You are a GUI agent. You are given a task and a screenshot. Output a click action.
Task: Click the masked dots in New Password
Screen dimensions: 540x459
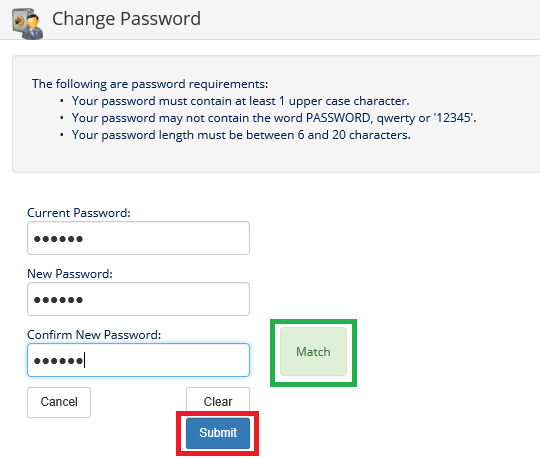[58, 300]
